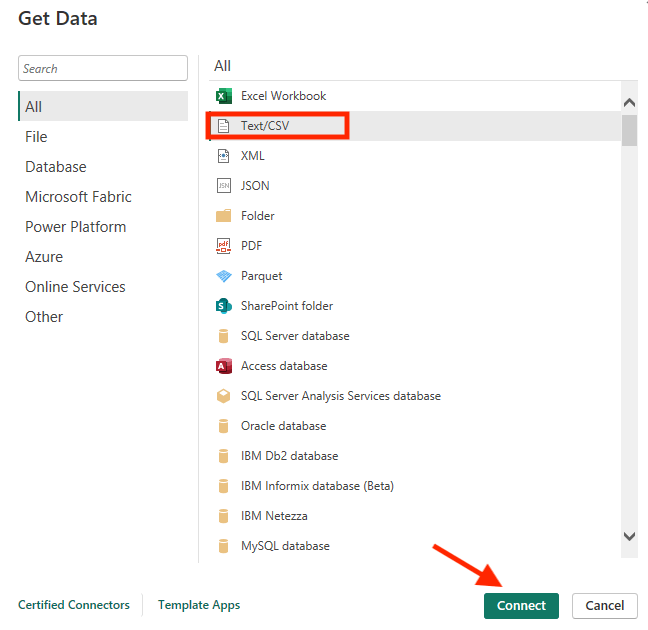Open the Certified Connectors link
648x630 pixels.
tap(74, 605)
